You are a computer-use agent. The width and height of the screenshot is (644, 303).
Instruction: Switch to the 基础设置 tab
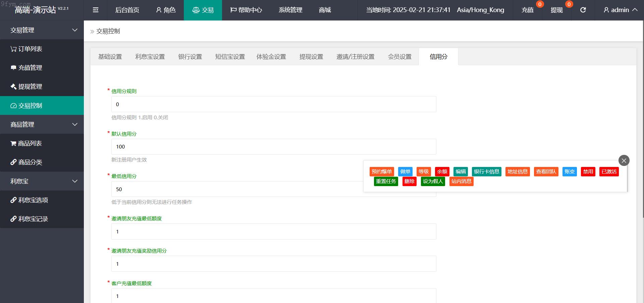(x=110, y=57)
